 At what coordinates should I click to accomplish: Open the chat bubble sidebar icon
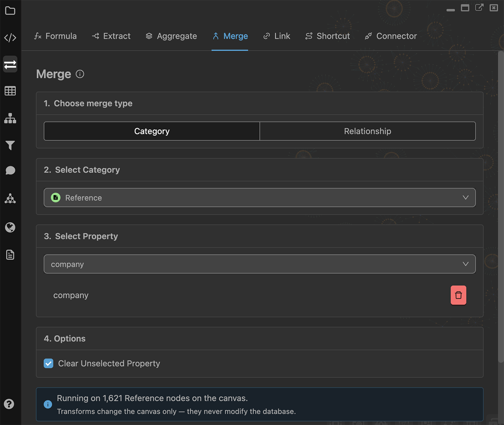tap(10, 170)
